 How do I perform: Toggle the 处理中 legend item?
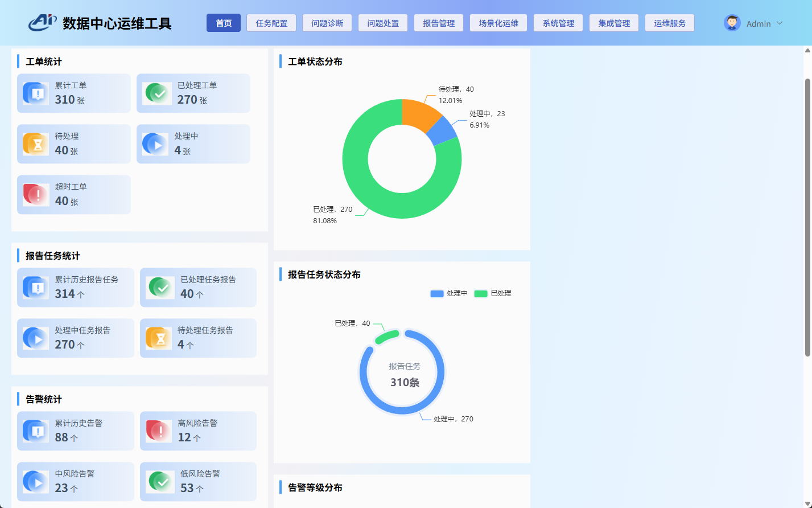[x=449, y=293]
